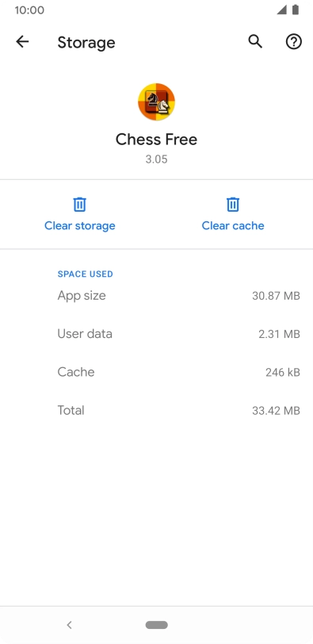Viewport: 313px width, 644px height.
Task: Tap the 33.42 MB total value
Action: 276,411
